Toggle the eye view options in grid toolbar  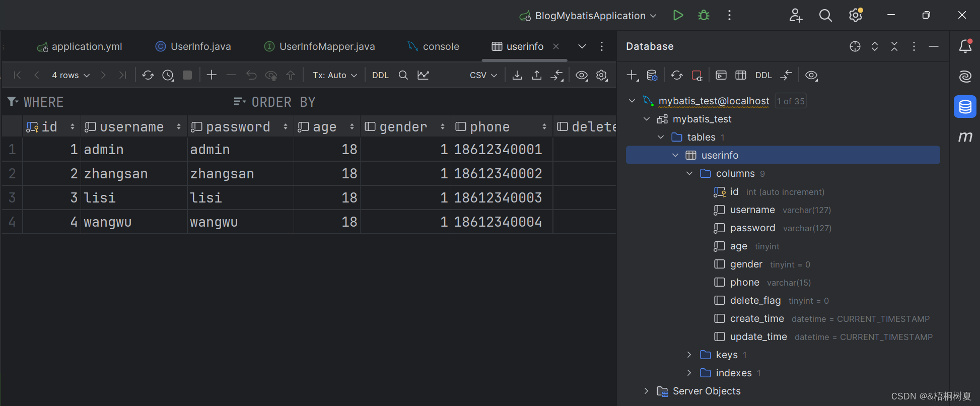pyautogui.click(x=582, y=75)
